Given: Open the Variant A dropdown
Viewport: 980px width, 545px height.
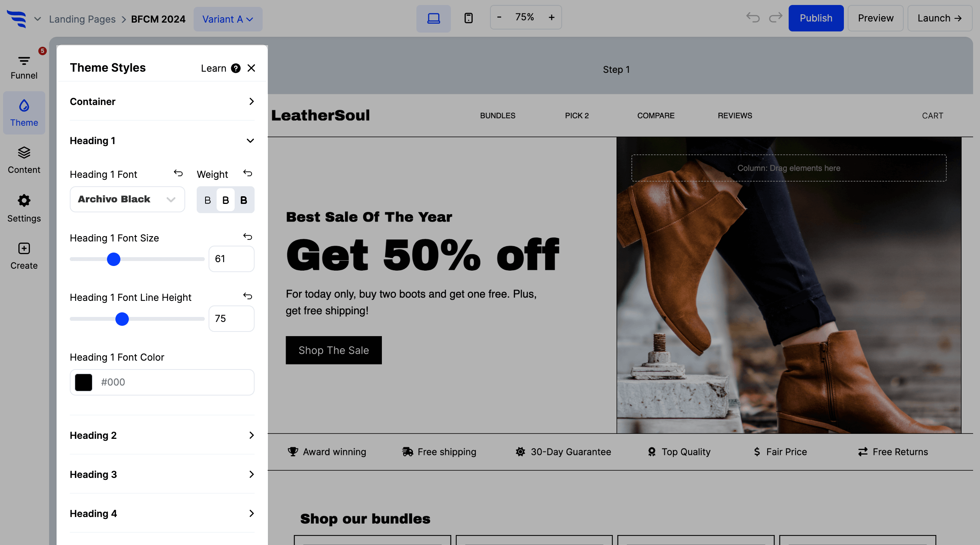Looking at the screenshot, I should pos(228,19).
